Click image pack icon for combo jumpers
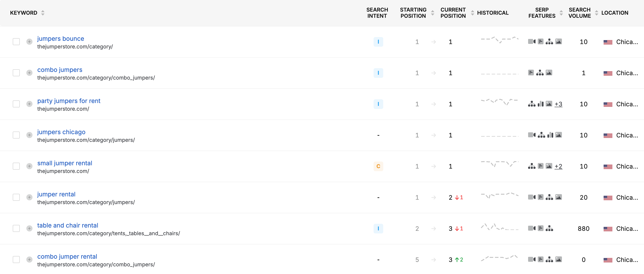The image size is (644, 274). [x=549, y=73]
